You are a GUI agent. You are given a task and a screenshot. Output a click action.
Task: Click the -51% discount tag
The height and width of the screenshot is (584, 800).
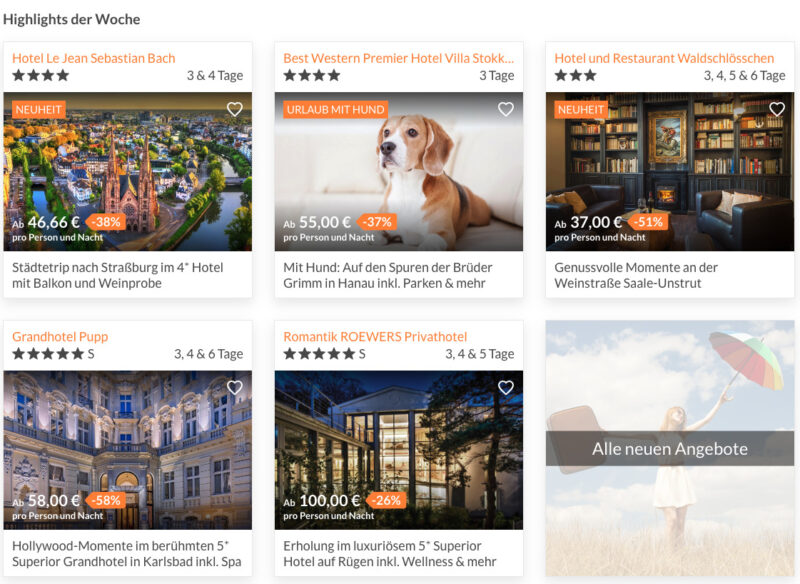tap(648, 222)
